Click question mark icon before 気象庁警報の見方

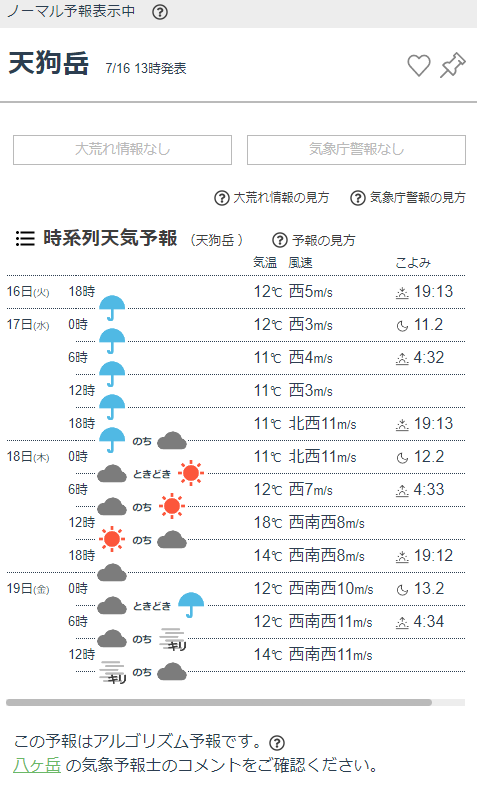(x=358, y=198)
